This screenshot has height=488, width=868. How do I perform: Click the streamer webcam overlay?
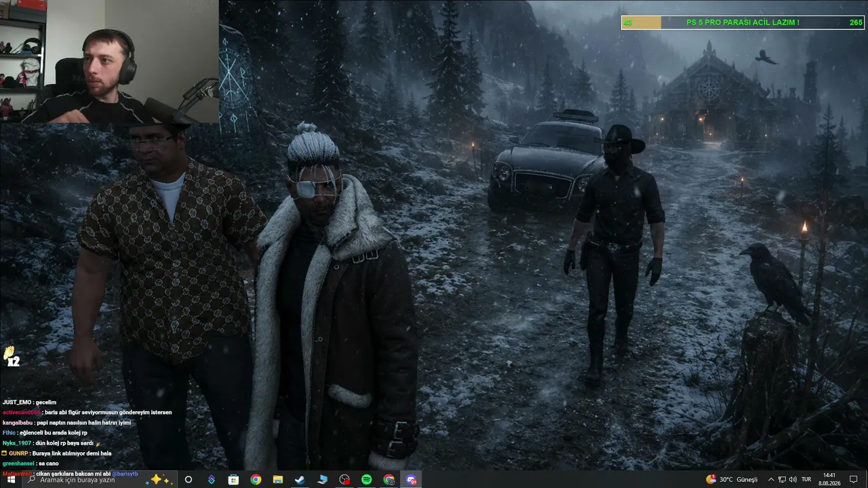pyautogui.click(x=109, y=62)
